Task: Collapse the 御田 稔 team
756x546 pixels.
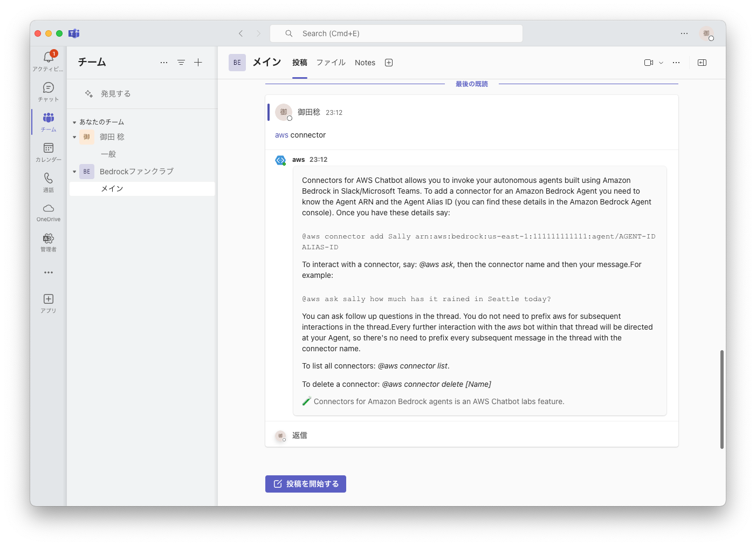Action: click(74, 137)
